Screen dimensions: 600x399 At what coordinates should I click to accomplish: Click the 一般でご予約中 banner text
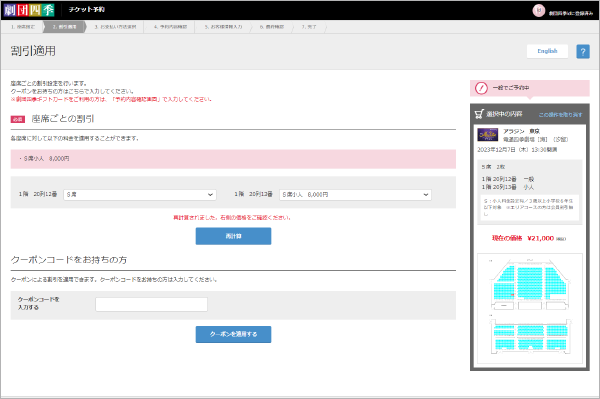coord(511,88)
